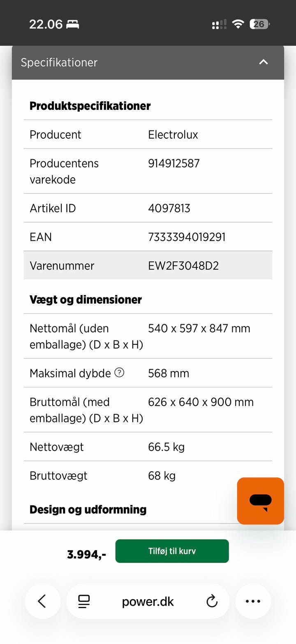Tap the Design og udformning heading
The image size is (296, 644).
[x=88, y=509]
